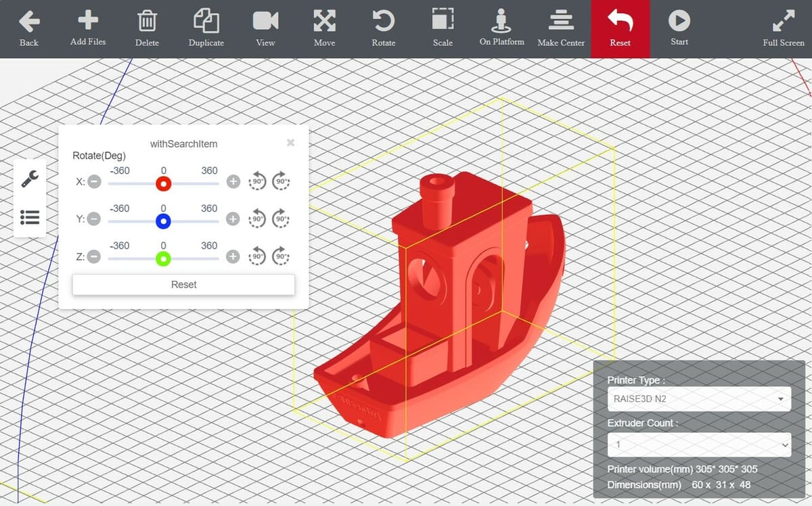The image size is (812, 506).
Task: Rotate X counterclockwise 90 degrees
Action: (257, 181)
